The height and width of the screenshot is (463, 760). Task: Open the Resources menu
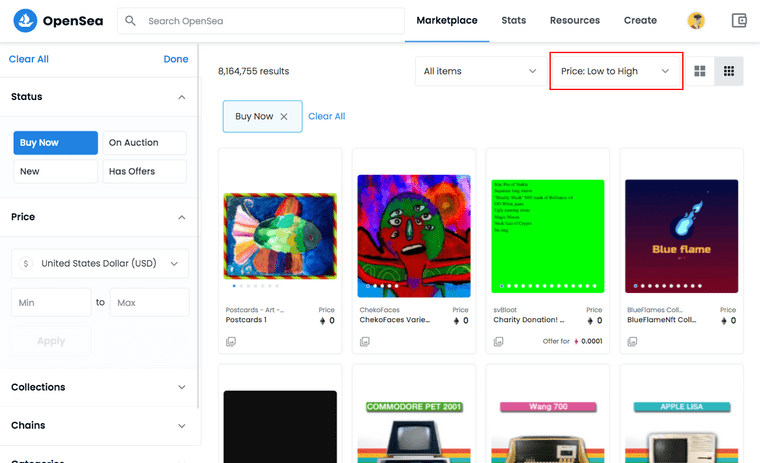click(x=575, y=20)
